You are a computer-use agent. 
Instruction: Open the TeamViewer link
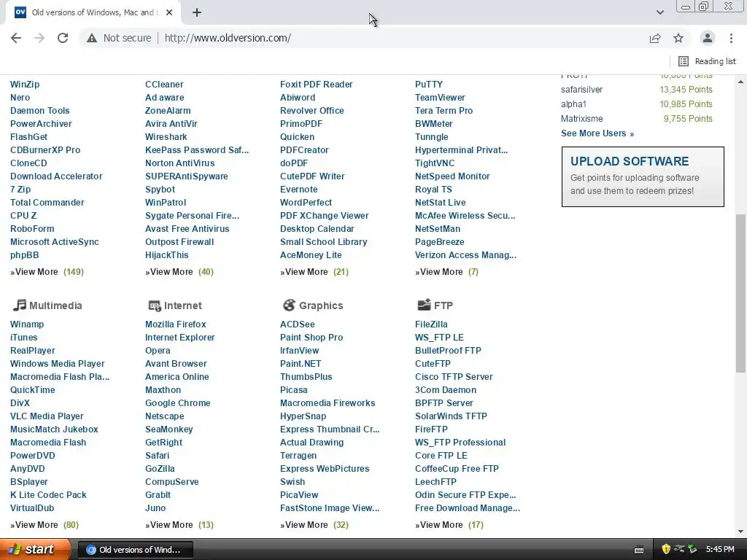[x=440, y=97]
